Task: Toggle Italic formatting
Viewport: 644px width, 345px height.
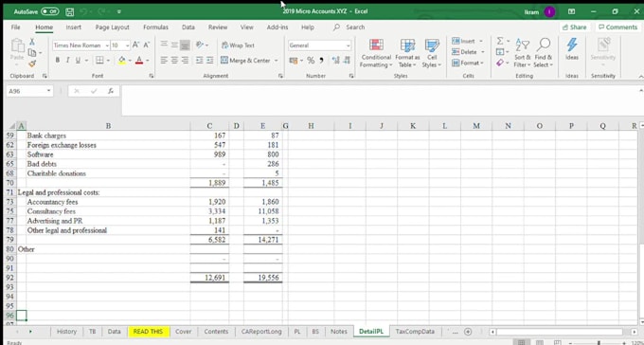Action: [67, 61]
